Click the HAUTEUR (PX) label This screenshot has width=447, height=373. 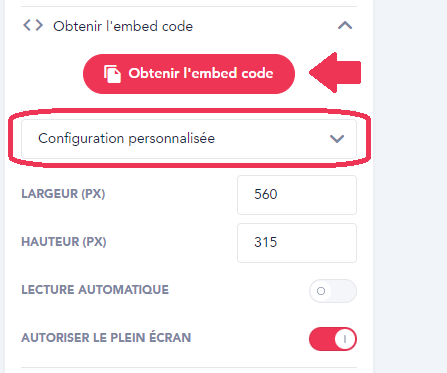[64, 242]
